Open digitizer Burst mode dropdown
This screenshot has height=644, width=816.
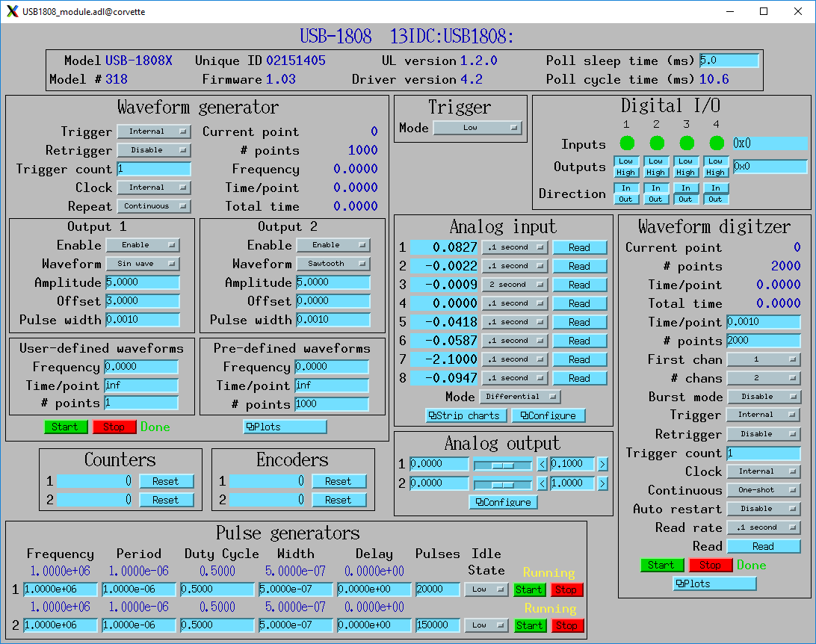pyautogui.click(x=764, y=397)
